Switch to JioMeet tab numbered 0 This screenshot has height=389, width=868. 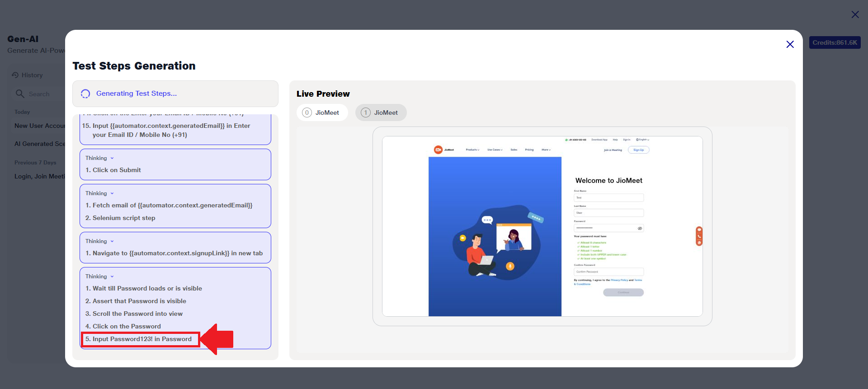click(322, 112)
